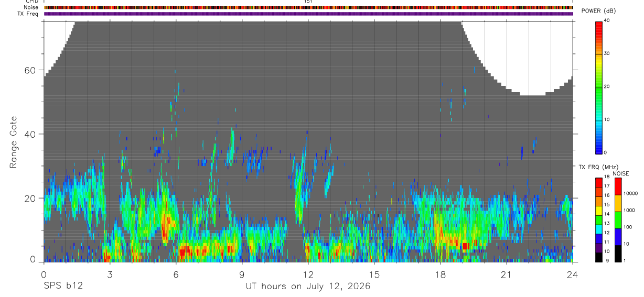644x297 pixels.
Task: Click the black 9 MHz swatch in TX FRQ legend
Action: [x=599, y=257]
